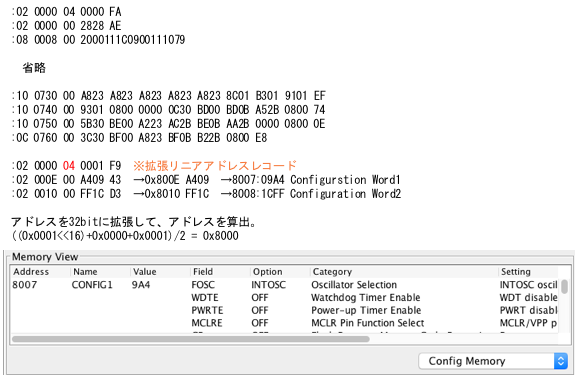The width and height of the screenshot is (579, 382).
Task: Click the horizontal scrollbar in Memory View
Action: tap(191, 339)
